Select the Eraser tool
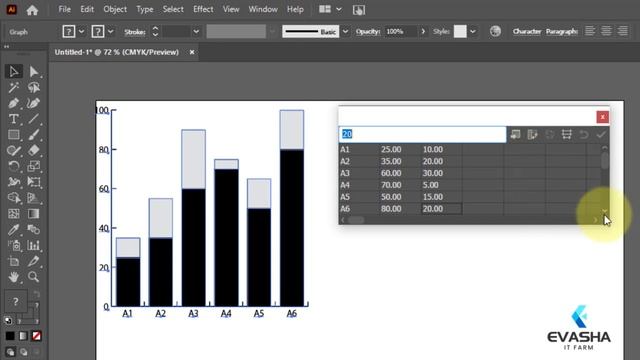 click(x=33, y=151)
